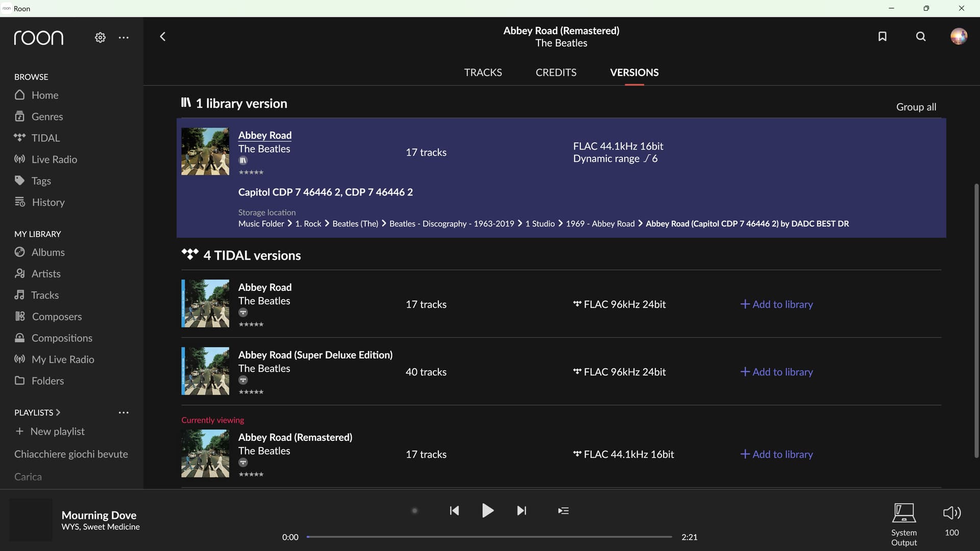Open Chiacchiere giochi bevute playlist
Image resolution: width=980 pixels, height=551 pixels.
pos(71,454)
